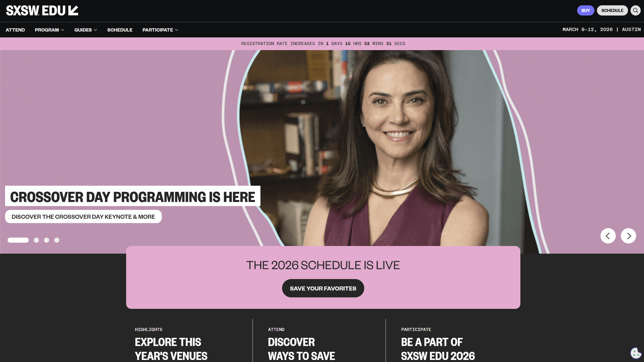Expand the Guides dropdown menu

tap(86, 30)
